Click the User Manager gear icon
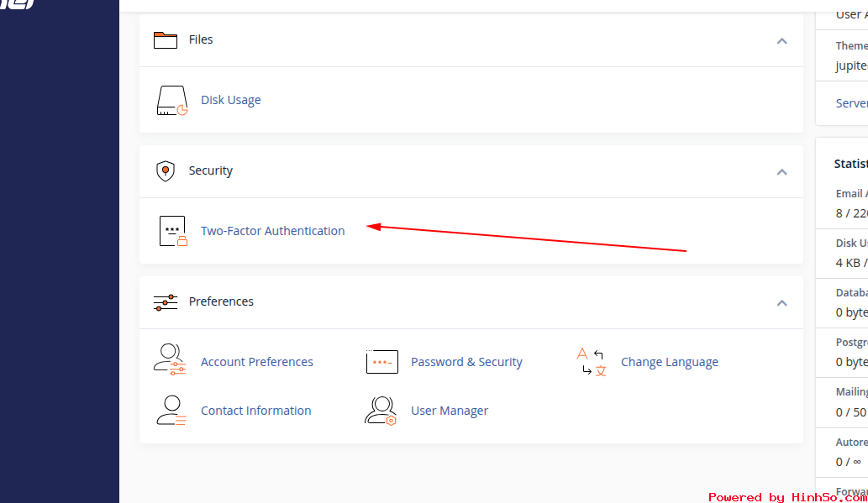The width and height of the screenshot is (868, 503). pos(382,410)
